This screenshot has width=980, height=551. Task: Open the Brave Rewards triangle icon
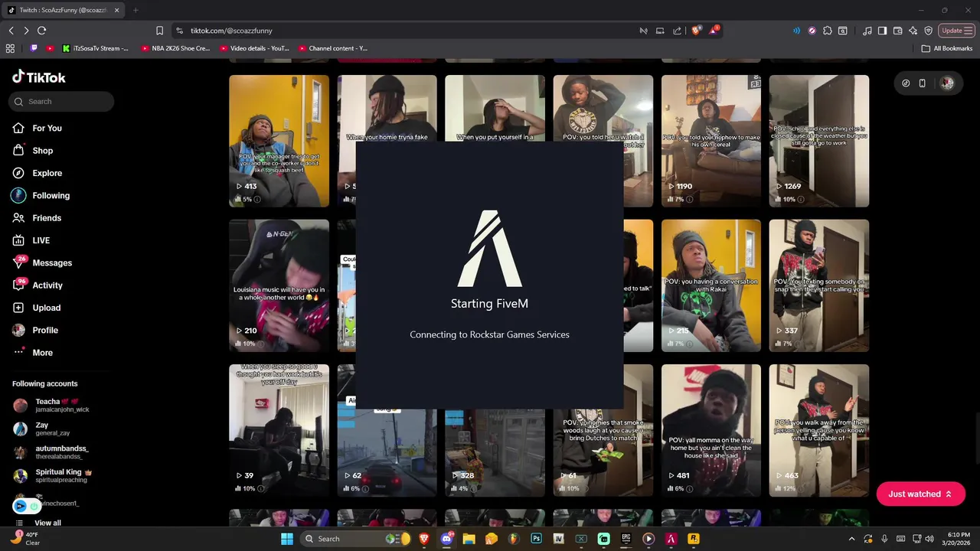(x=714, y=31)
